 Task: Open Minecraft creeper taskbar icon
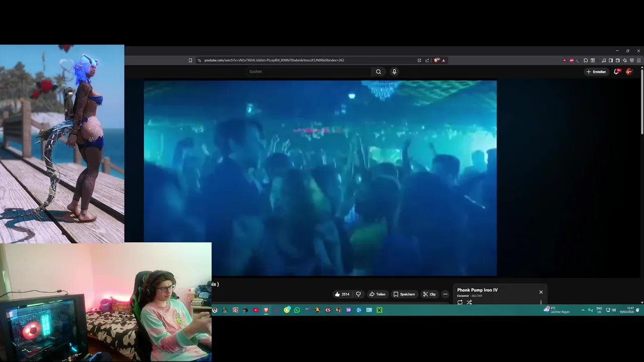click(x=379, y=310)
